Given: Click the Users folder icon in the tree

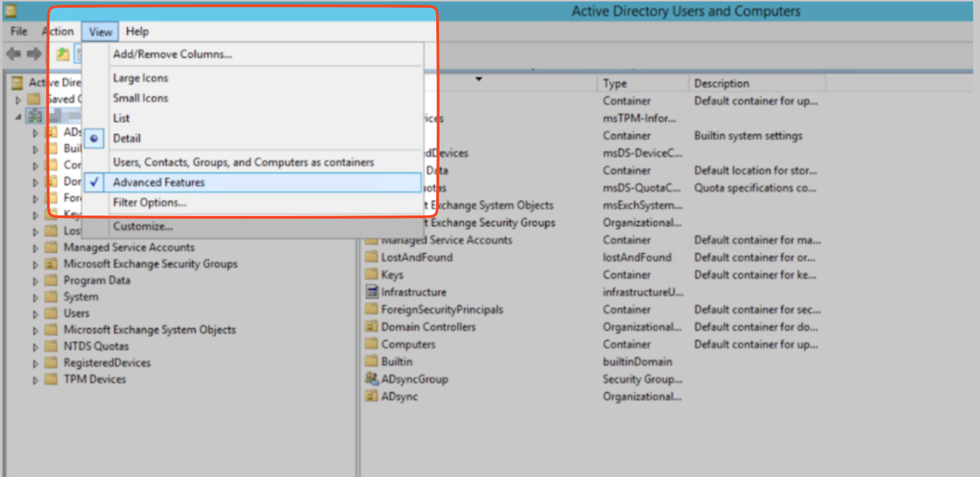Looking at the screenshot, I should click(x=51, y=313).
